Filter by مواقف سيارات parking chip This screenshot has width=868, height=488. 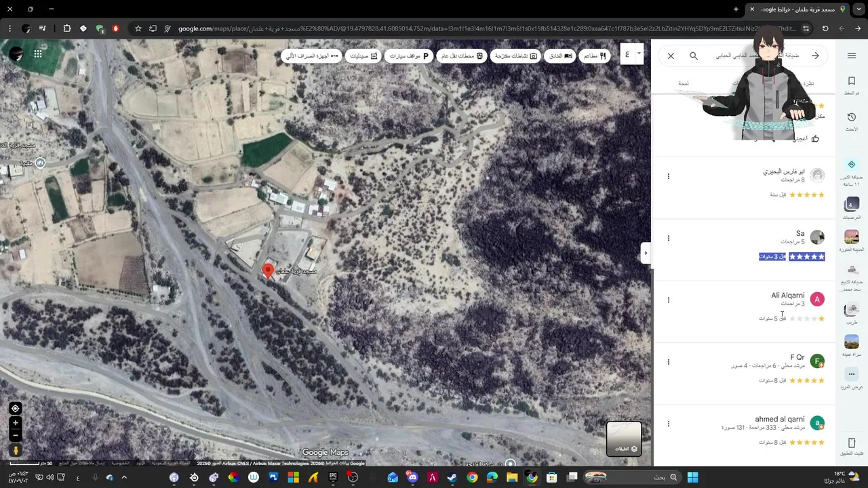coord(408,56)
